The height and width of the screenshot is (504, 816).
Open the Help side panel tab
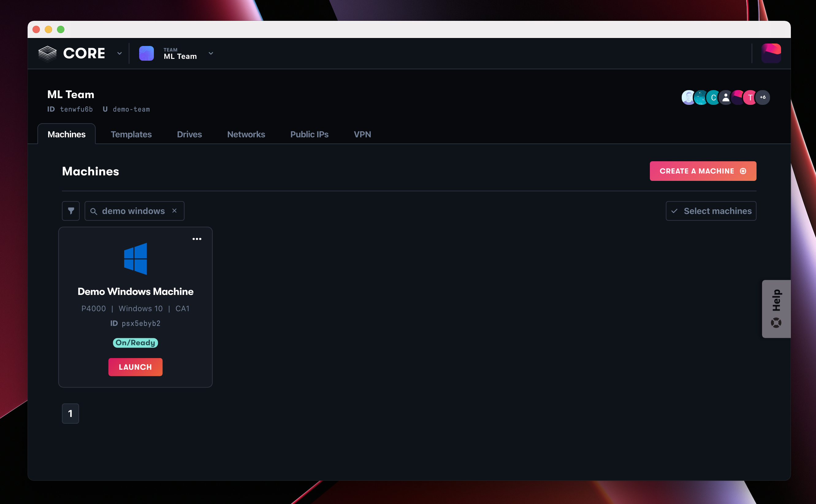click(776, 309)
